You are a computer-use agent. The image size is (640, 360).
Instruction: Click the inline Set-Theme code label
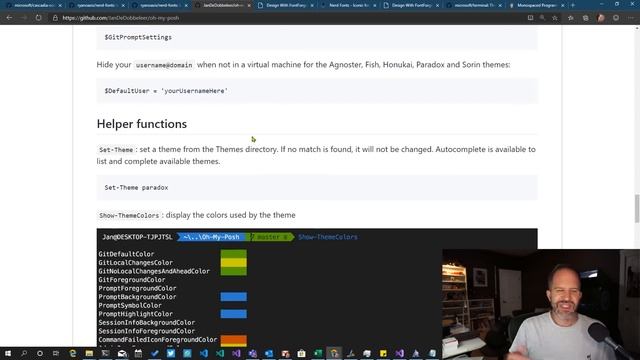(x=116, y=150)
